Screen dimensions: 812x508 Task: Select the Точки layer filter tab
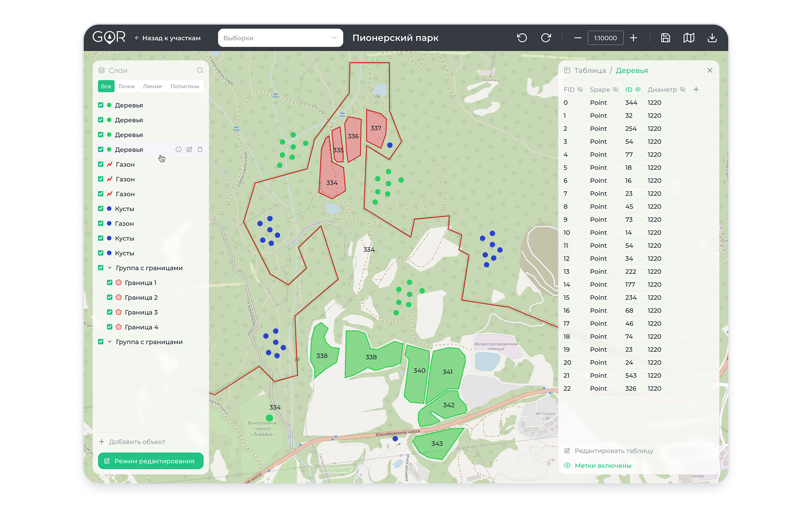click(126, 86)
